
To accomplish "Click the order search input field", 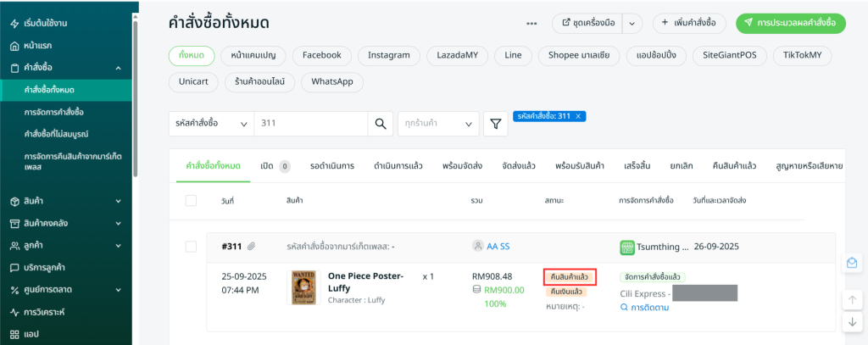I will (x=310, y=124).
